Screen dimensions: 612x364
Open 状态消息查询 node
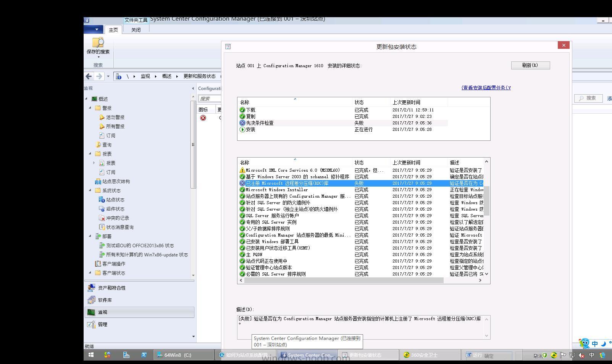119,227
